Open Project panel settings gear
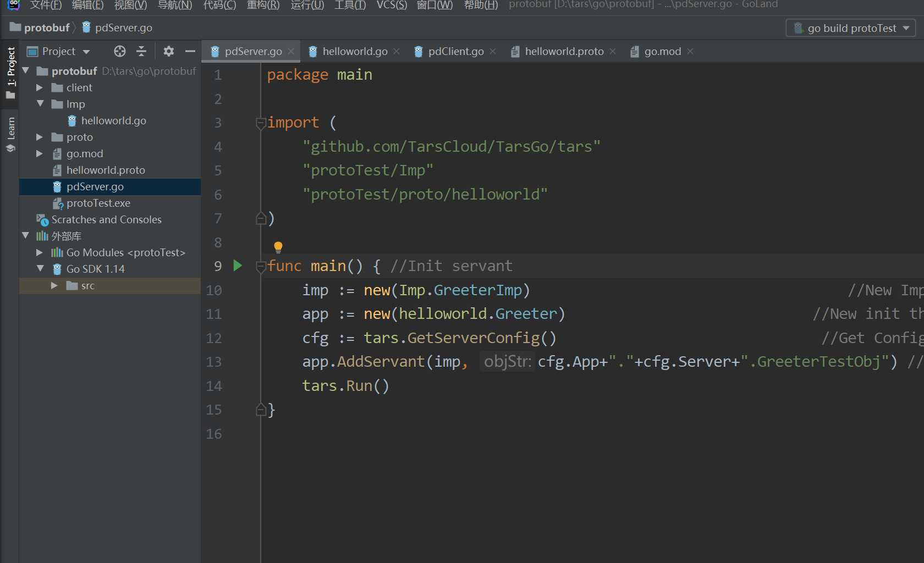Image resolution: width=924 pixels, height=563 pixels. pyautogui.click(x=169, y=51)
